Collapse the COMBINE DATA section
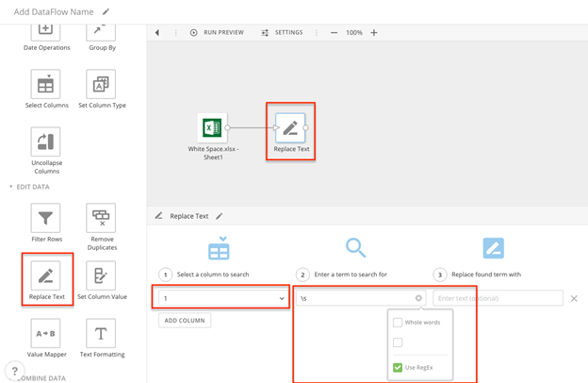Screen dimensions: 588x383 (x=41, y=378)
